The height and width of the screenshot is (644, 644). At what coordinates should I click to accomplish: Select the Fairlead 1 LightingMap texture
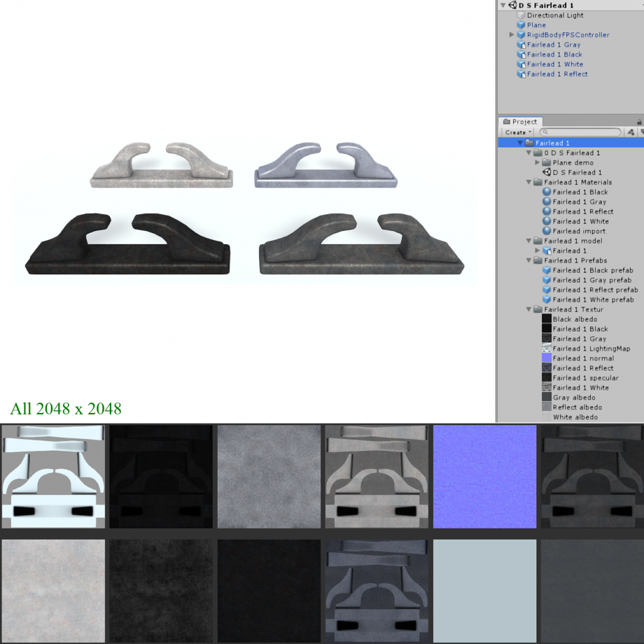(x=591, y=349)
